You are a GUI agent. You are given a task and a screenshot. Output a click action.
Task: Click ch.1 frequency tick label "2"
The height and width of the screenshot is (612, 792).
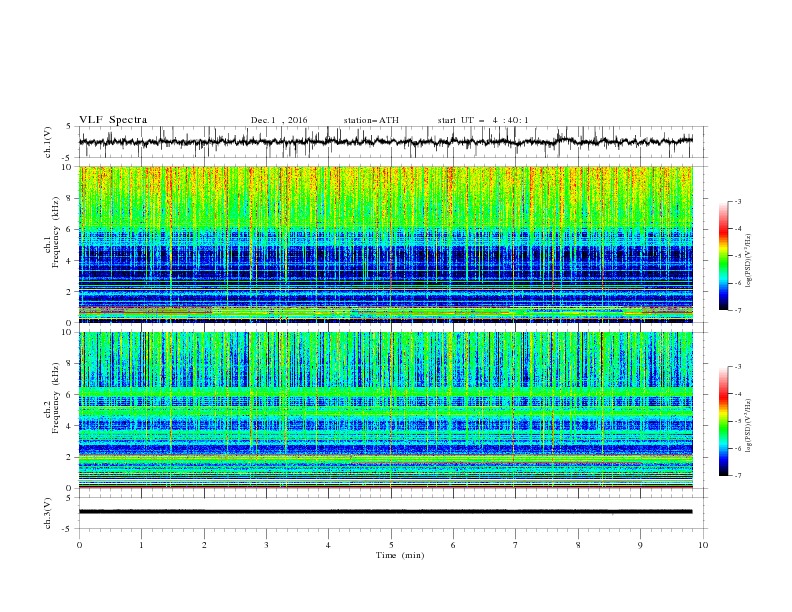(69, 291)
